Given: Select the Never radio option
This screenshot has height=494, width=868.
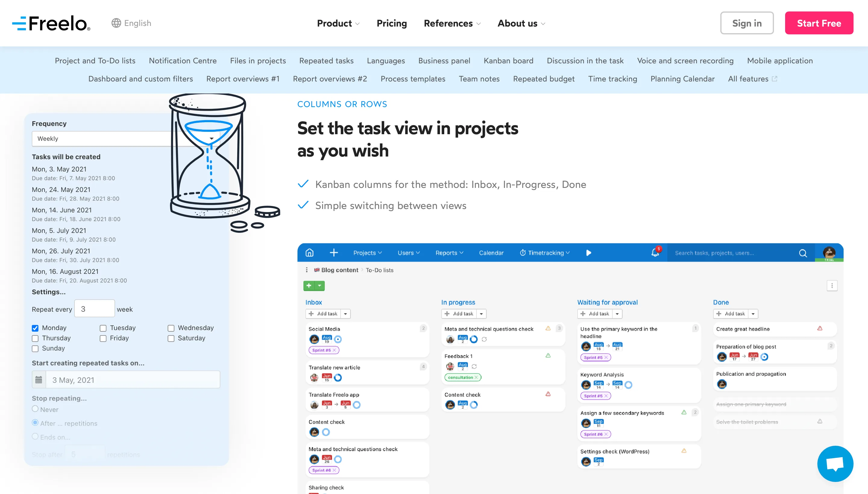Looking at the screenshot, I should point(35,409).
